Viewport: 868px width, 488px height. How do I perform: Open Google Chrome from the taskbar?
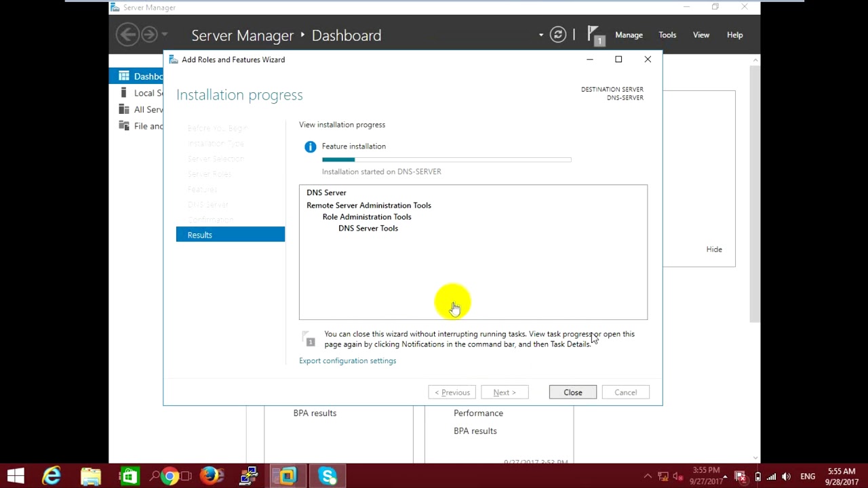coord(170,476)
